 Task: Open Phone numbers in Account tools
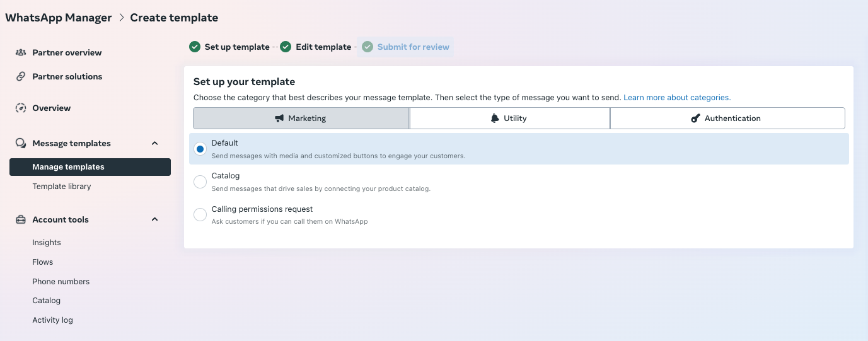[x=61, y=281]
